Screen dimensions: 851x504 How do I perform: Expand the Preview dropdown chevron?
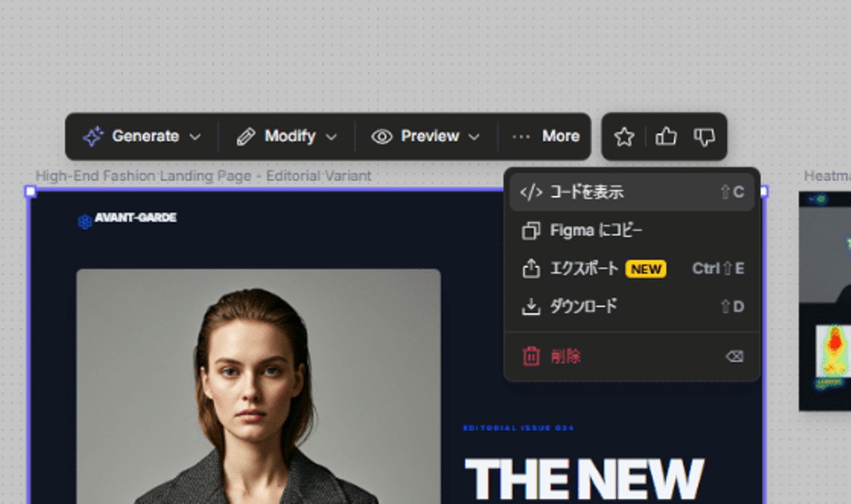[x=474, y=137]
